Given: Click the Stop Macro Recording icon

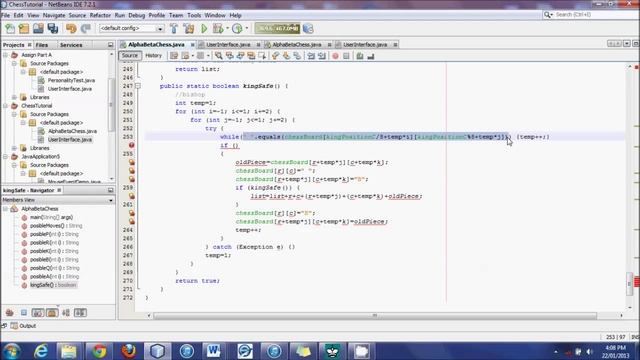Looking at the screenshot, I should [346, 56].
